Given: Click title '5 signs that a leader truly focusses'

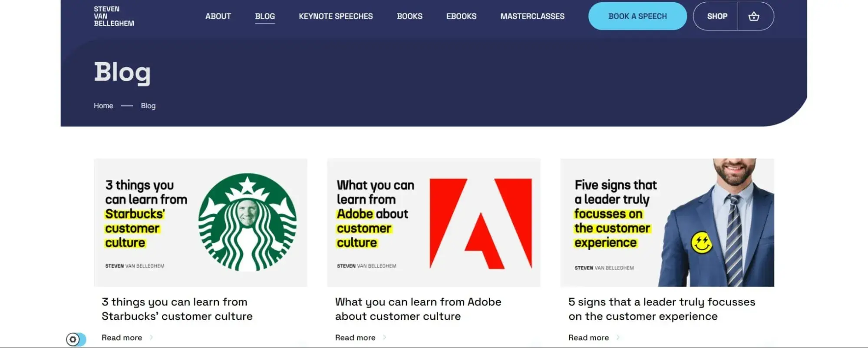Looking at the screenshot, I should pyautogui.click(x=662, y=309).
